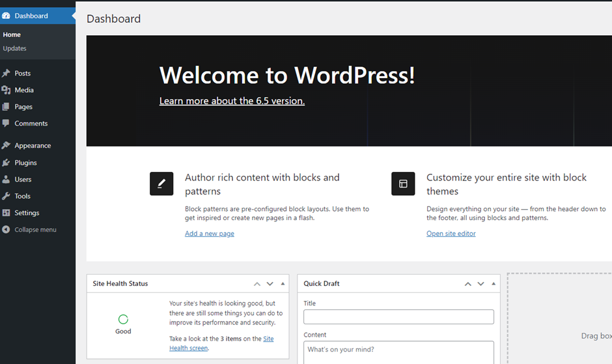Open the Settings menu item
Viewport: 612px width, 364px height.
(x=27, y=213)
